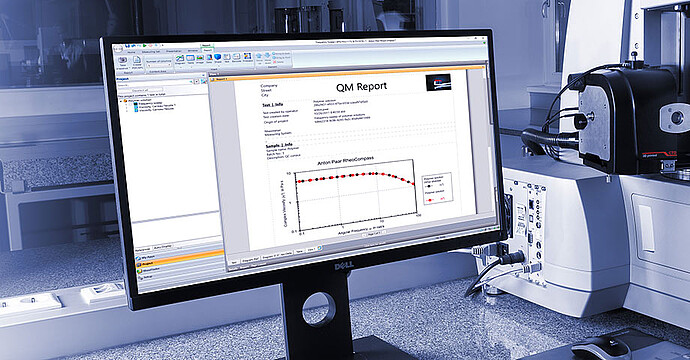Screen dimensions: 690x360
Task: Click the red icon in quick access toolbar
Action: [x=150, y=45]
